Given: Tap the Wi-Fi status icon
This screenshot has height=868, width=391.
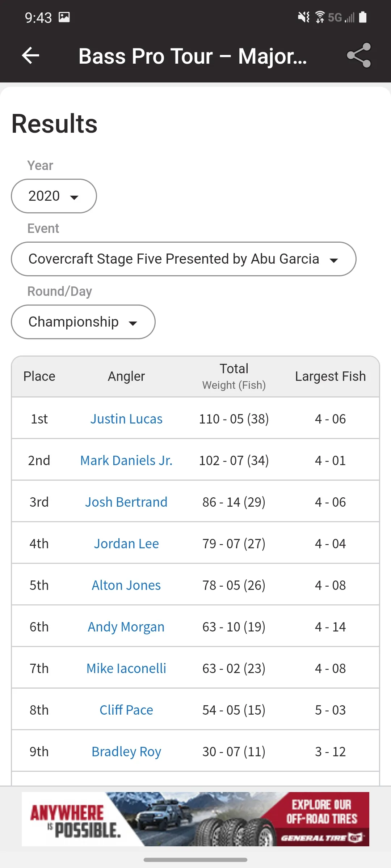Looking at the screenshot, I should click(320, 17).
